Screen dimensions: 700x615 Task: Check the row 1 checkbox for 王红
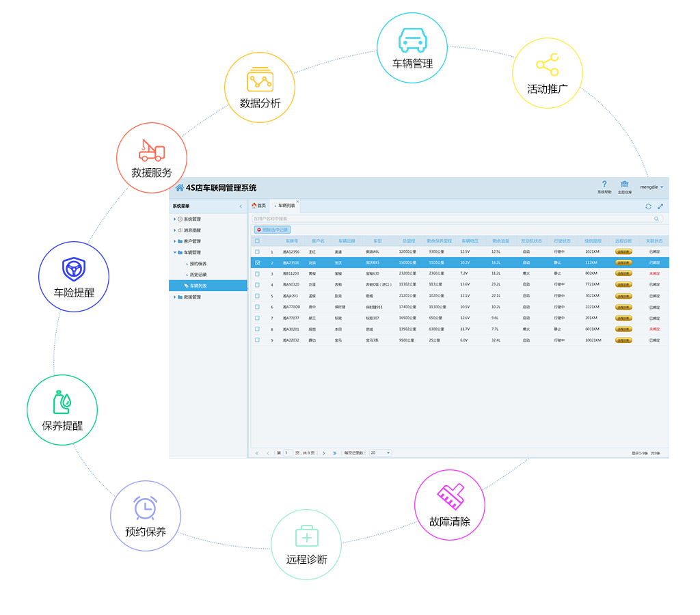pyautogui.click(x=257, y=251)
